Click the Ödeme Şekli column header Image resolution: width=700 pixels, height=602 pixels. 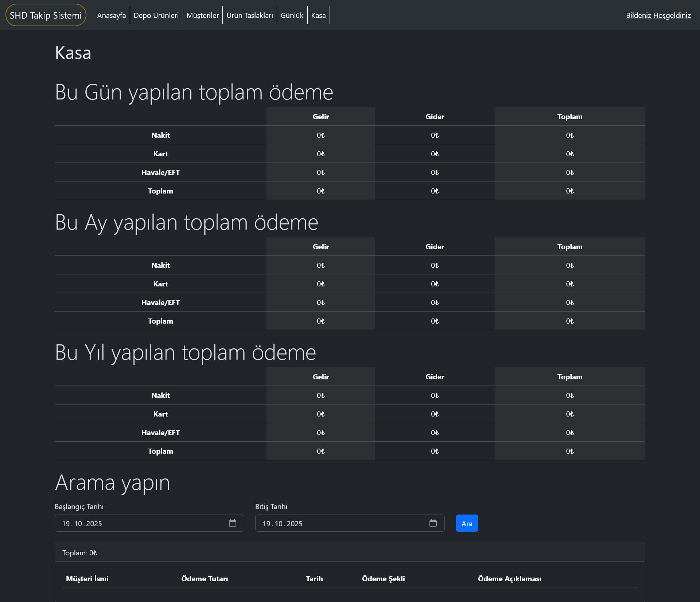click(x=383, y=578)
